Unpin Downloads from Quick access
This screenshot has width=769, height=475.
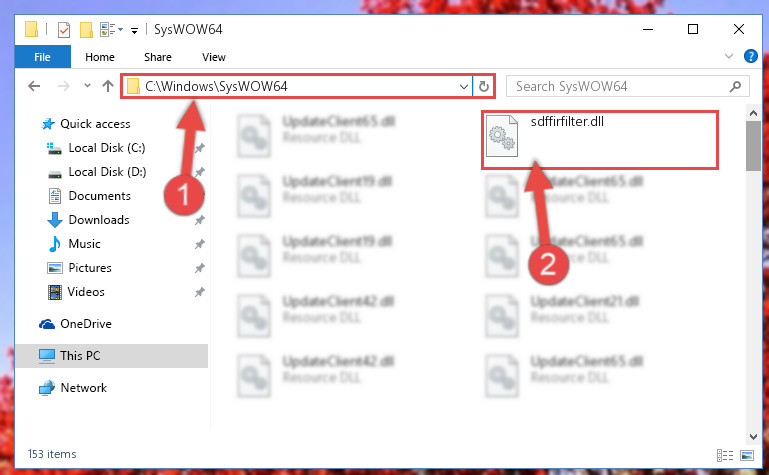click(200, 220)
